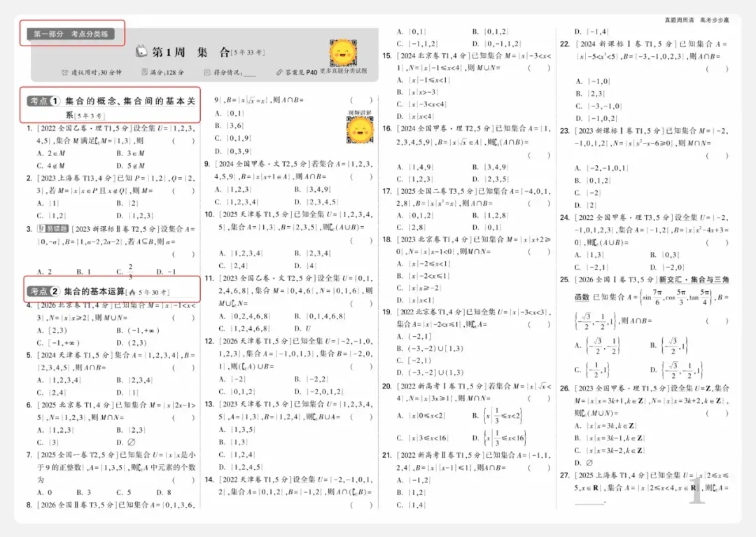Select option "B. {3,4,9}" of question 9
This screenshot has height=537, width=756.
click(312, 189)
